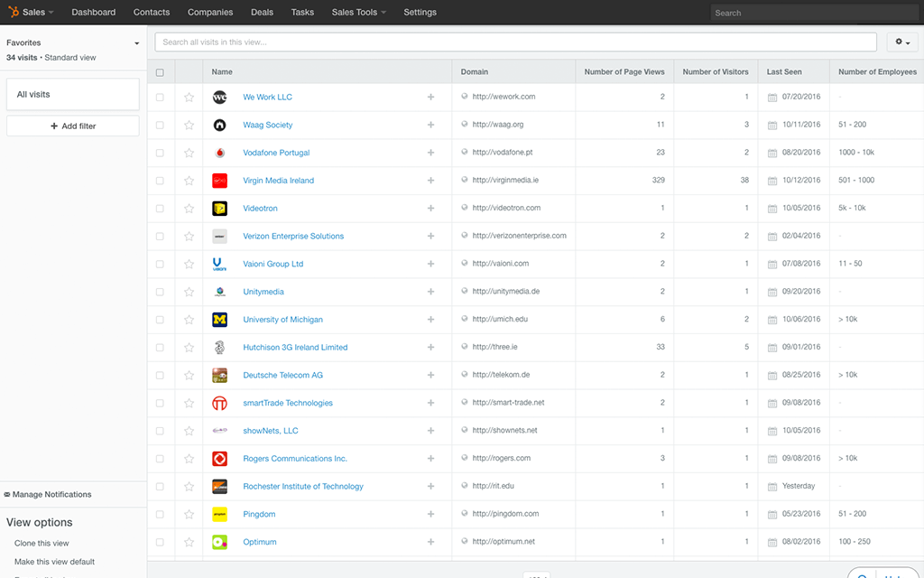Viewport: 924px width, 578px height.
Task: Select the showNets, LLC row checkbox
Action: point(160,431)
